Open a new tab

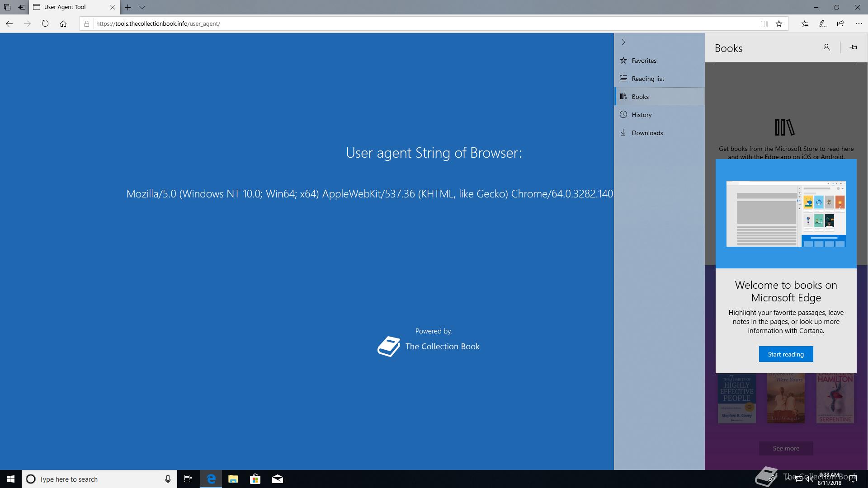click(128, 7)
